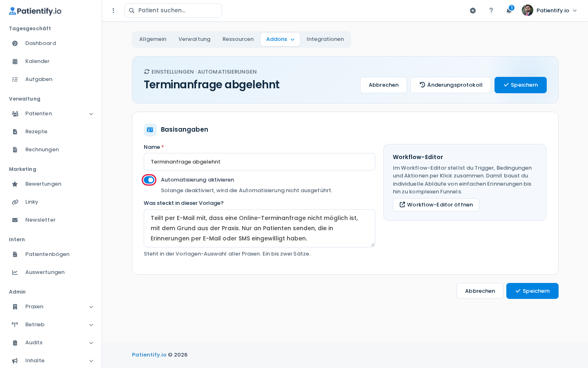Open the Linky link icon

(x=15, y=202)
